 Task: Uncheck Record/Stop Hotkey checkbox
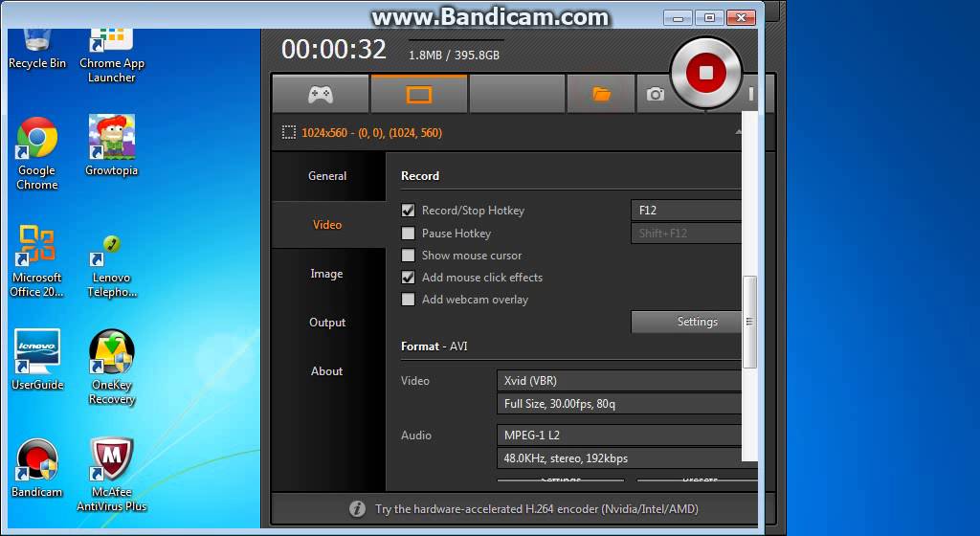point(408,211)
